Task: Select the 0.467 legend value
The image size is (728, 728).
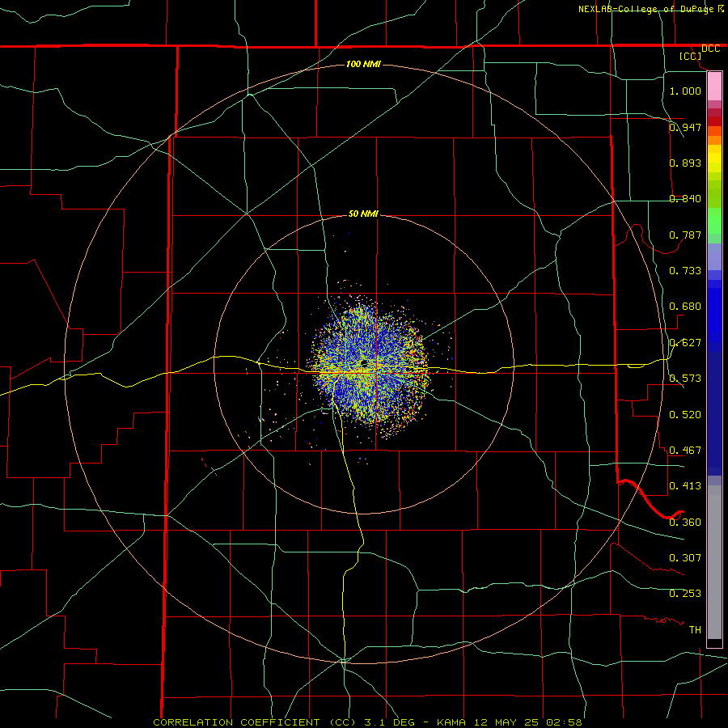Action: pos(685,451)
